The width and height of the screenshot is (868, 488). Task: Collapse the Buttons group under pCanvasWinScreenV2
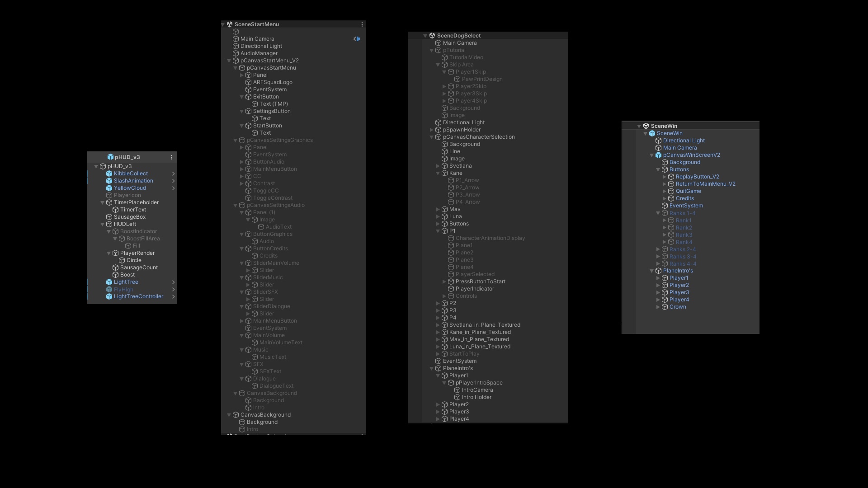[658, 169]
